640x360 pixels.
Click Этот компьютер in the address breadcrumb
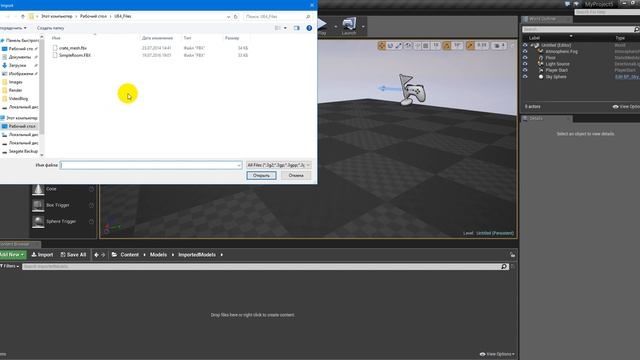click(57, 16)
